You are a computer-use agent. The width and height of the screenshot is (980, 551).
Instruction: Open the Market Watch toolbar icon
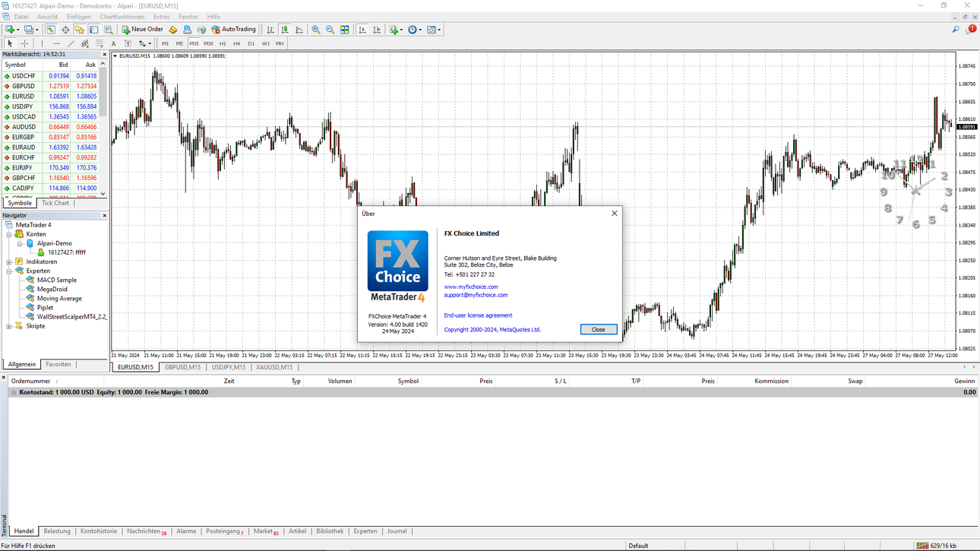(51, 30)
